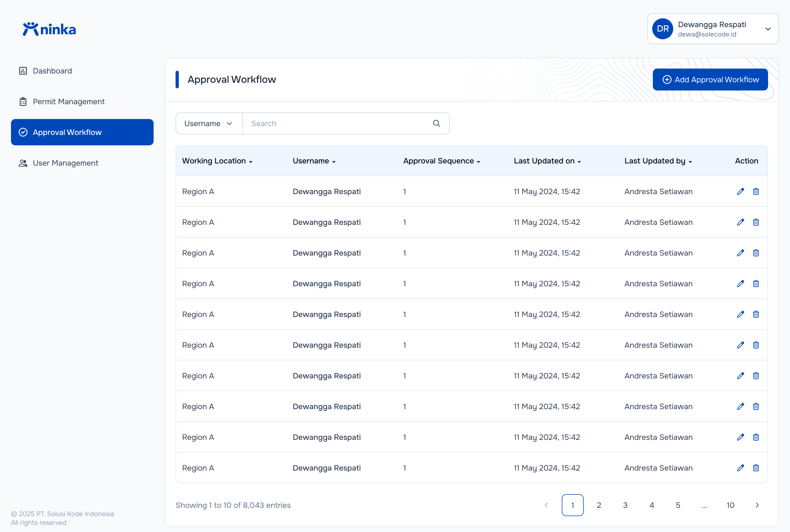Delete the second table row via trash icon

point(756,222)
